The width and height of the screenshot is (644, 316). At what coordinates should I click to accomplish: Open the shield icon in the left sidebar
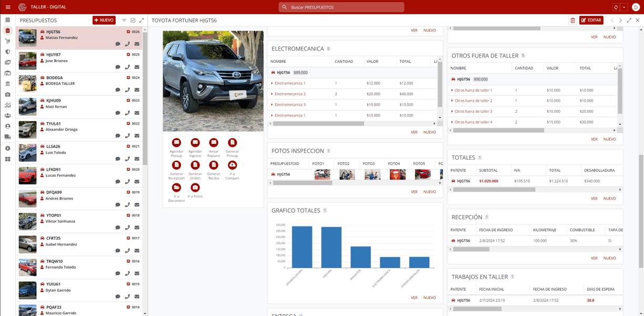[x=8, y=52]
